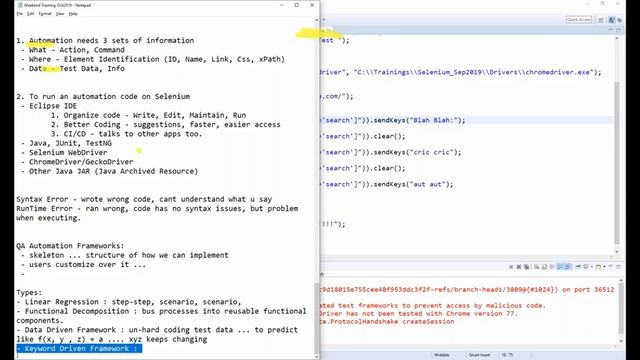Image resolution: width=640 pixels, height=360 pixels.
Task: Minimize the Eclipse editor area
Action: tap(611, 29)
